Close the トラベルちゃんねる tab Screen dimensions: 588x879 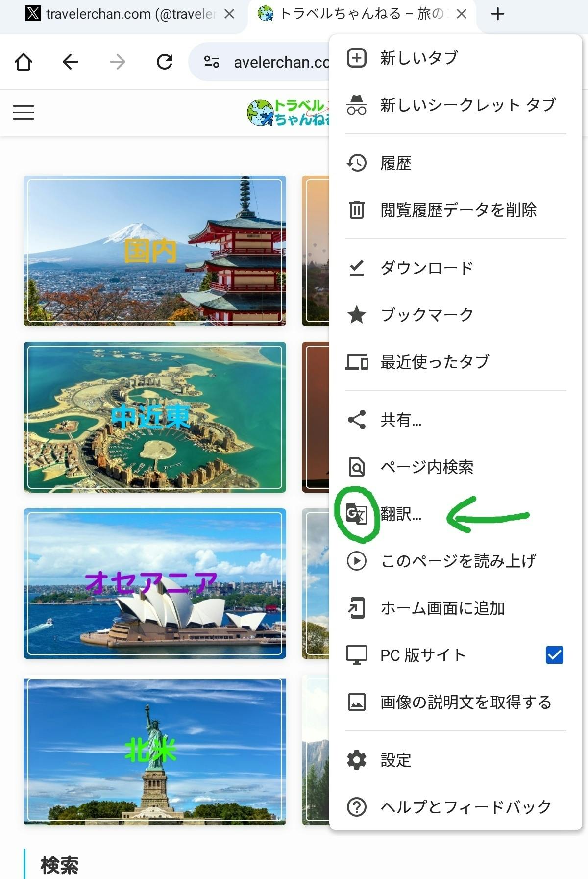click(x=461, y=14)
